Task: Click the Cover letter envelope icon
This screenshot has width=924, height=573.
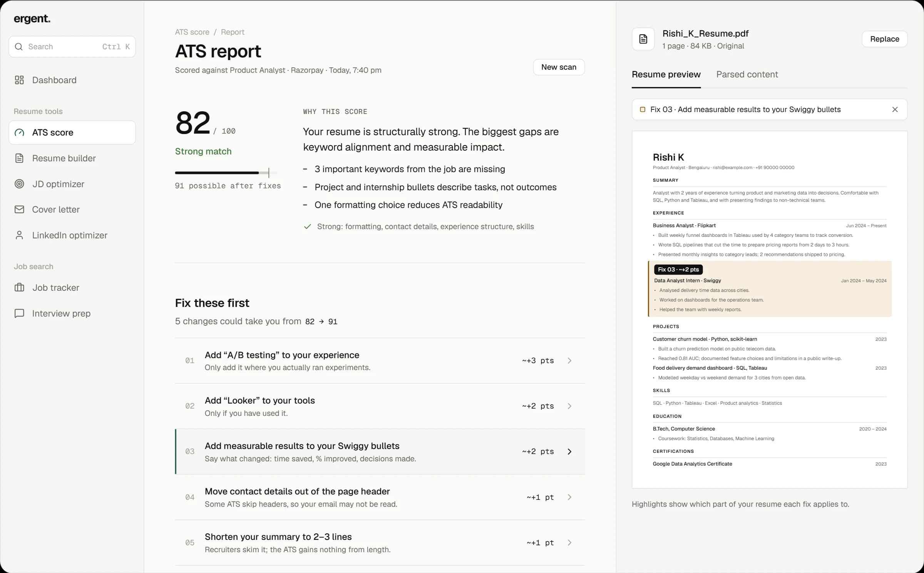Action: [x=19, y=209]
